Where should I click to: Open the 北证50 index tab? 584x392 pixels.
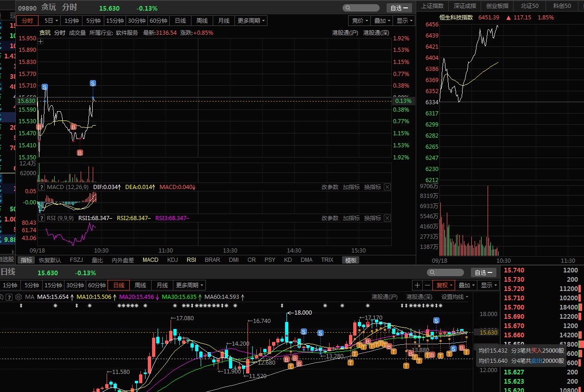tap(530, 6)
